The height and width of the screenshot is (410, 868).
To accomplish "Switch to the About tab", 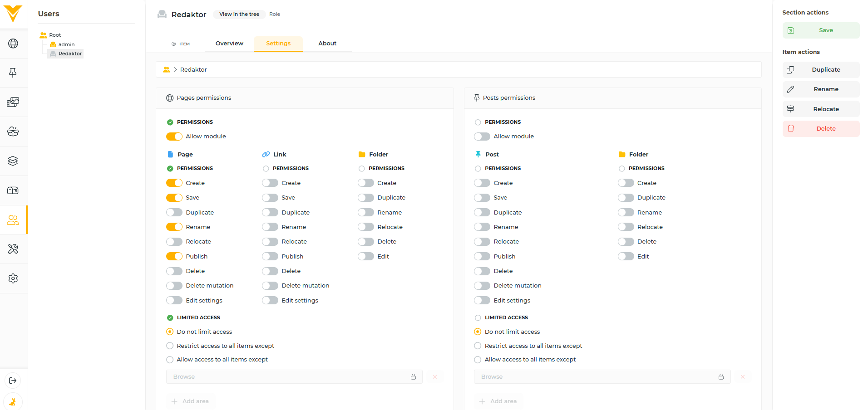I will click(327, 44).
